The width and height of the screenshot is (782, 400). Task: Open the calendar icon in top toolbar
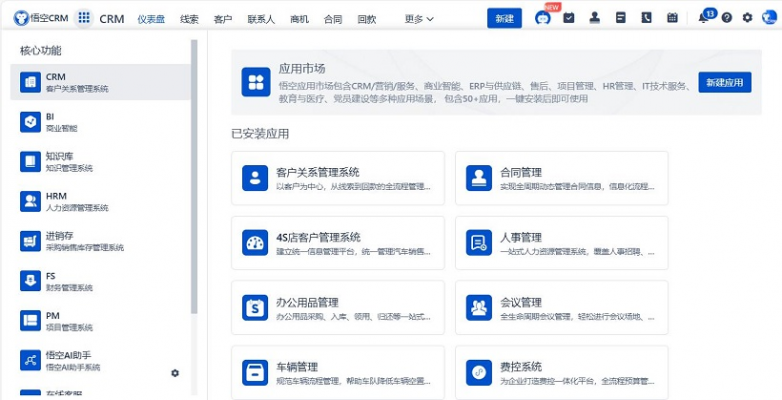[672, 18]
